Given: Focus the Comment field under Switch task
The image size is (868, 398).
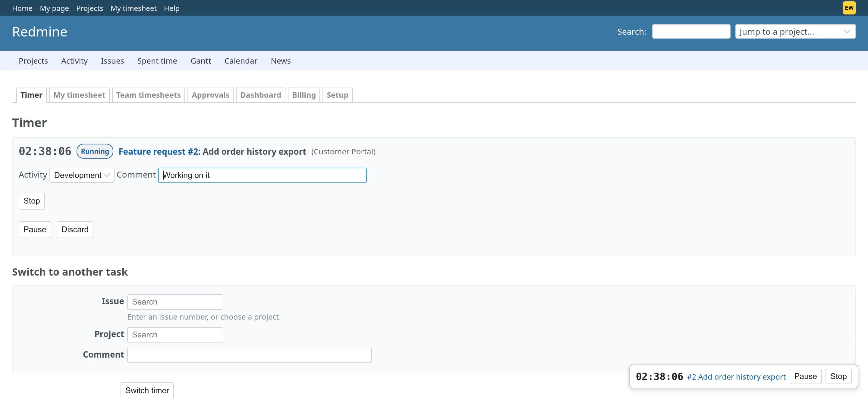Looking at the screenshot, I should 249,355.
